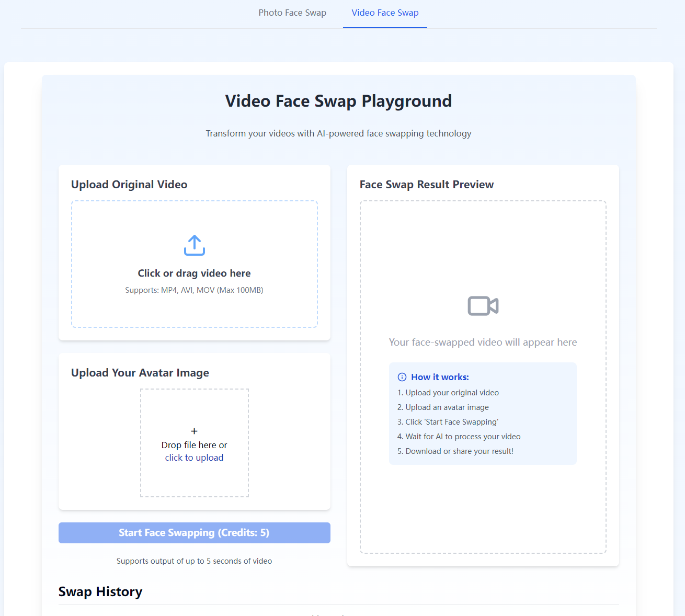Click the 'Upload Original Video' heading

click(129, 185)
